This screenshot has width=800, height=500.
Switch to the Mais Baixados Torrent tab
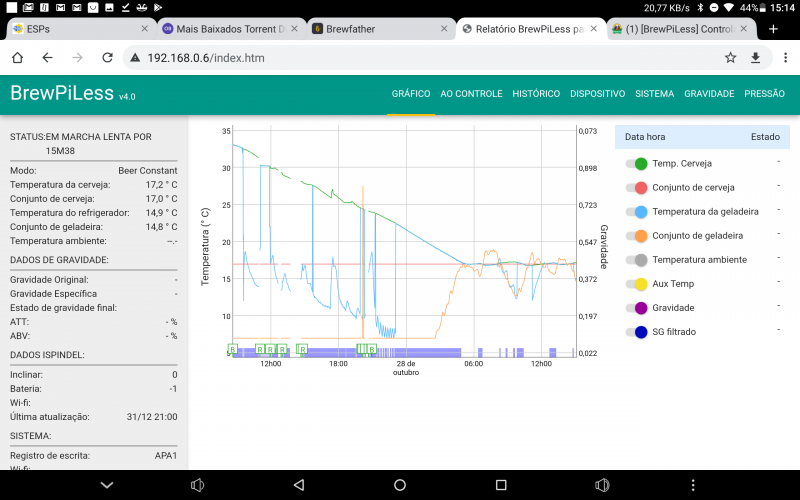pos(230,29)
